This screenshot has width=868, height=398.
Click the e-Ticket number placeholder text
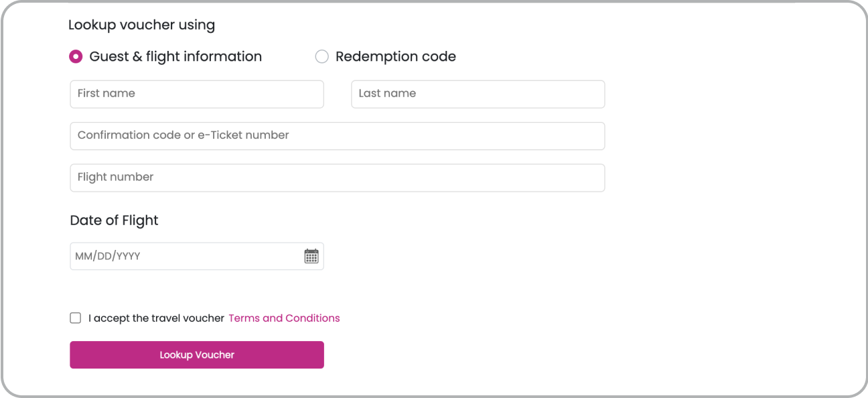(243, 135)
